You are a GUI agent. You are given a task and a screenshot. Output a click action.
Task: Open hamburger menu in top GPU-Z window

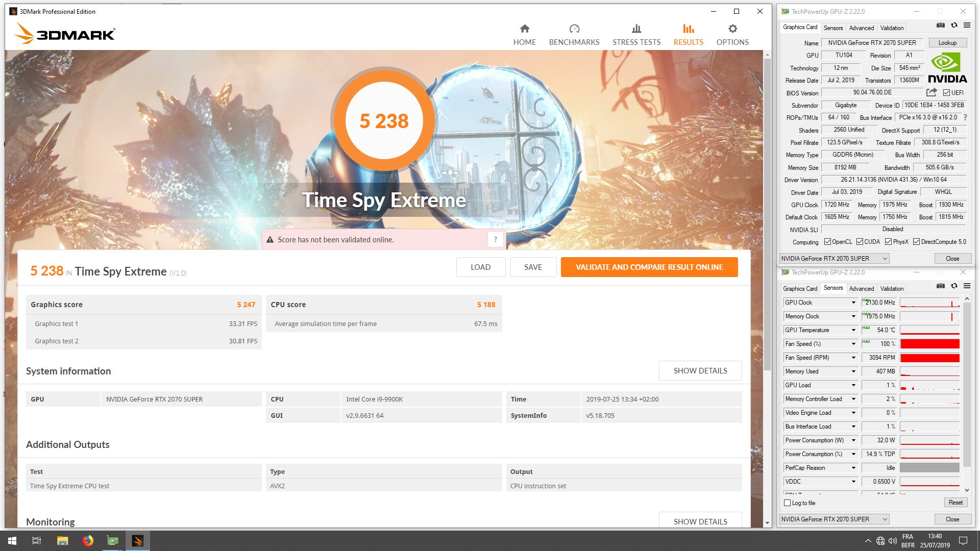click(x=967, y=25)
